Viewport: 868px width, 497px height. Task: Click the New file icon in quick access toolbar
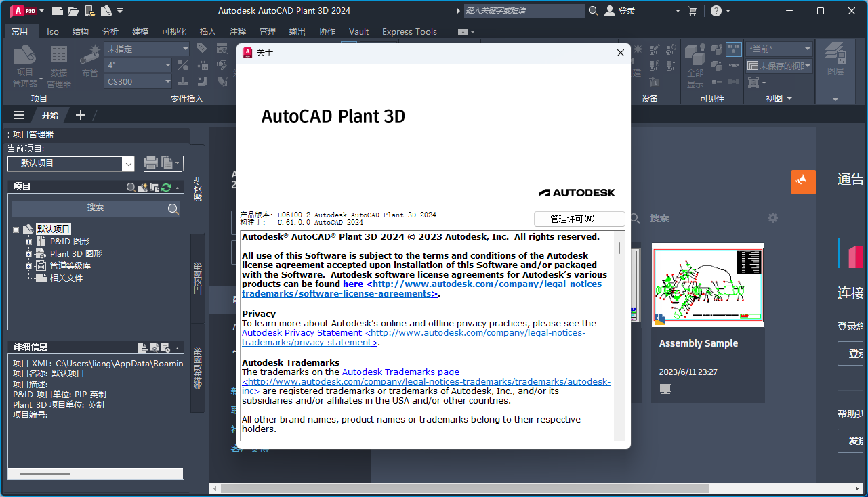[58, 11]
